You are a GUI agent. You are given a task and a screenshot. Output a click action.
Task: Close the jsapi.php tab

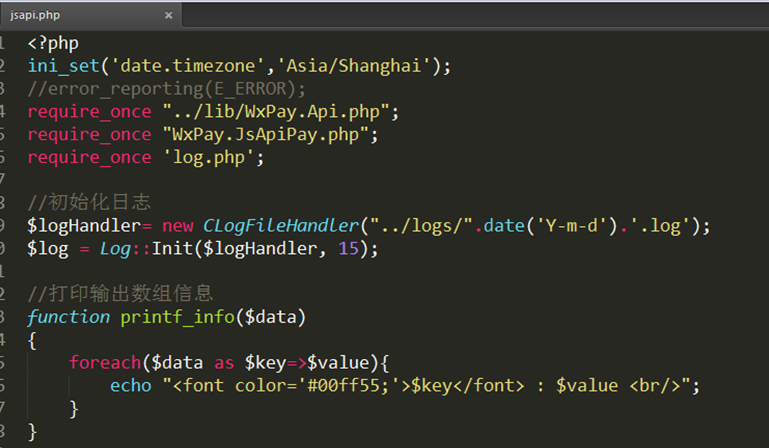[168, 15]
